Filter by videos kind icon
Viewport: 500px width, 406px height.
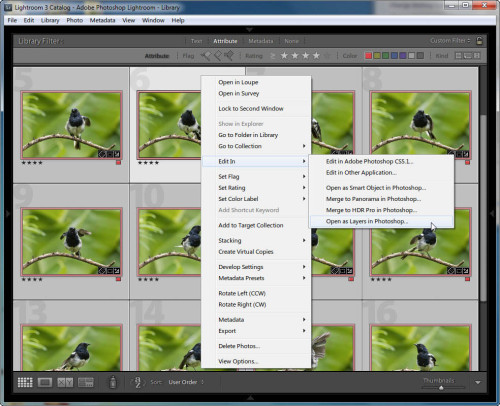(x=477, y=55)
